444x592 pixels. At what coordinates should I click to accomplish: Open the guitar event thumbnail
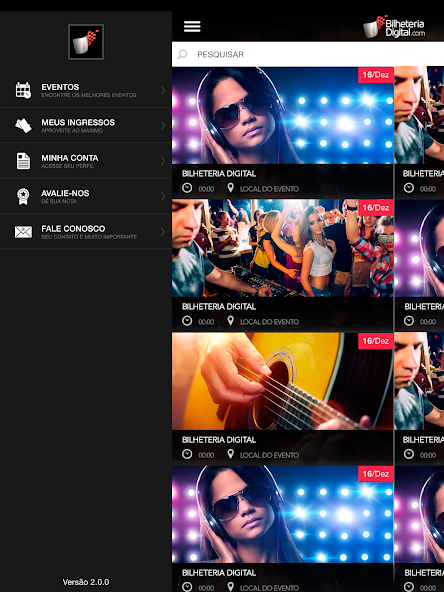point(282,381)
